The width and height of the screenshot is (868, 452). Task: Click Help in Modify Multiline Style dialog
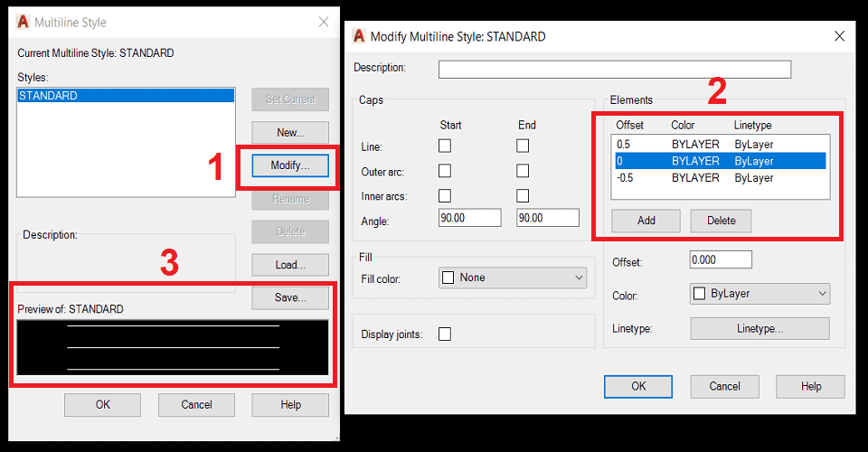tap(810, 387)
